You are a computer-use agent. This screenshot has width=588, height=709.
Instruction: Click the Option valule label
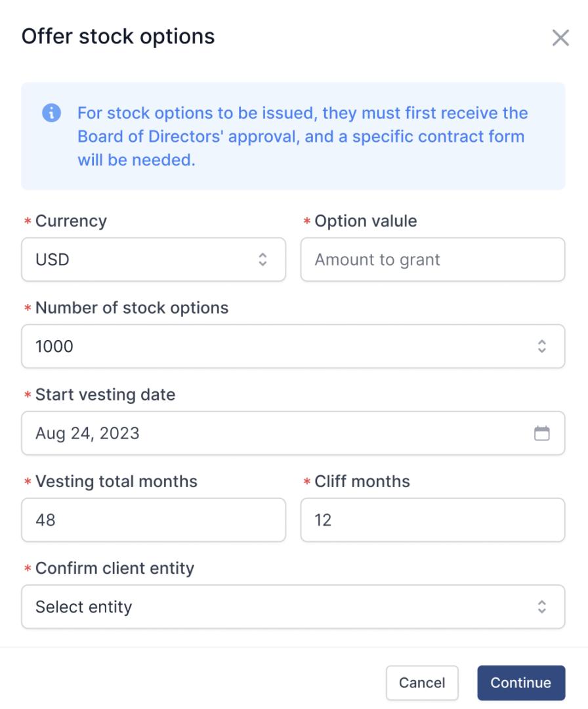coord(366,221)
